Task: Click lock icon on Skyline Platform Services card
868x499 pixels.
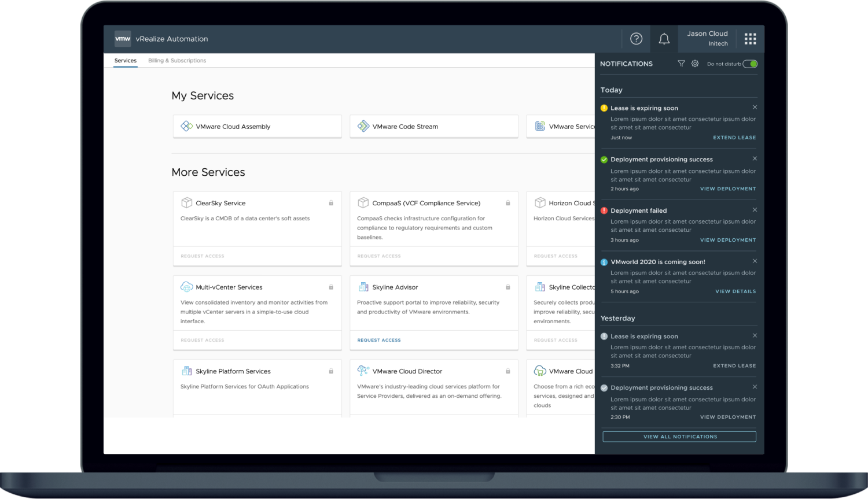Action: 331,371
